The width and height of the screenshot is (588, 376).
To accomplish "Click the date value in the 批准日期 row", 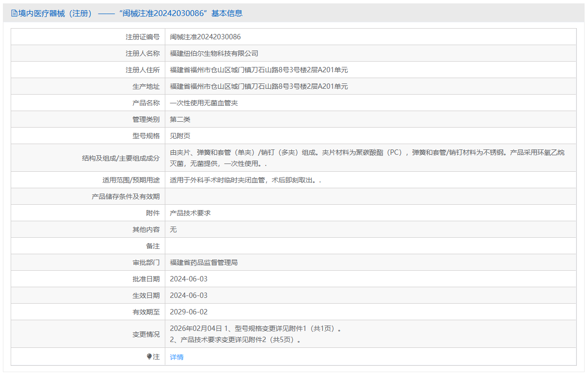I will click(x=189, y=279).
